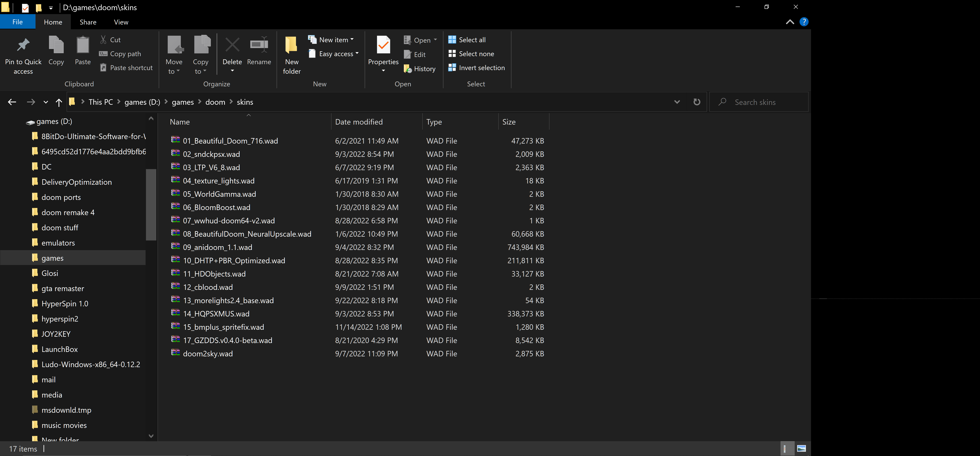Select 'games (D:)' drive in tree

[x=54, y=121]
